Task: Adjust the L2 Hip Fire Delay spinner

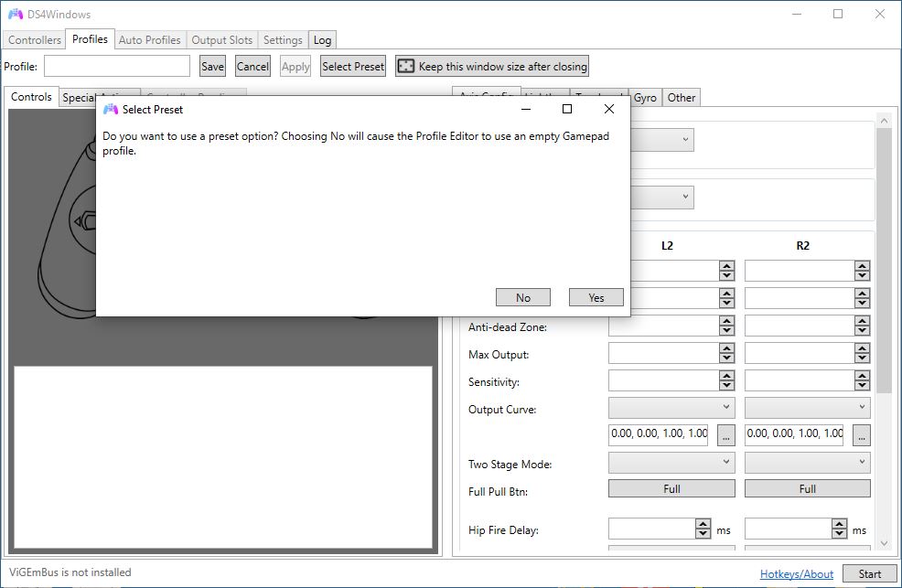Action: 703,529
